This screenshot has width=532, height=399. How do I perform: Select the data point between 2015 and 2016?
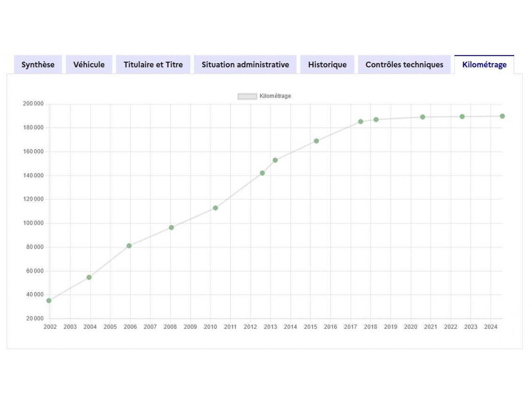316,141
